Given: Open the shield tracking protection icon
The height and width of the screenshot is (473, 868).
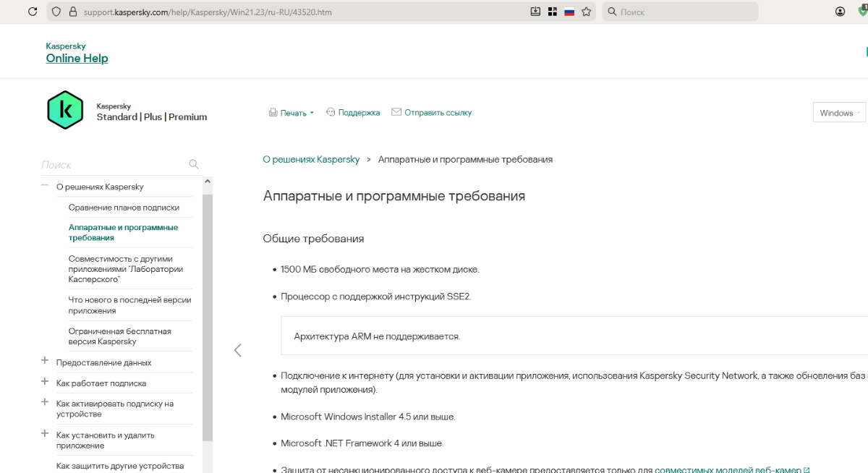Looking at the screenshot, I should [x=56, y=12].
